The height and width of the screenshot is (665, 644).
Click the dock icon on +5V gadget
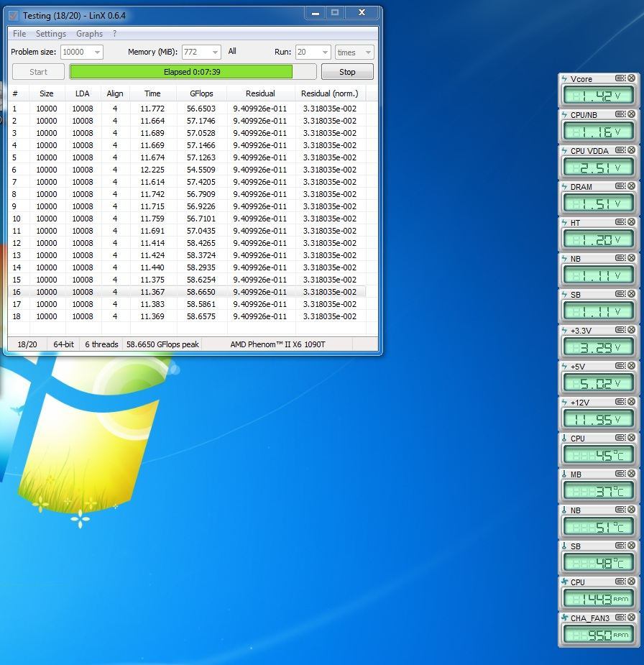pos(621,366)
